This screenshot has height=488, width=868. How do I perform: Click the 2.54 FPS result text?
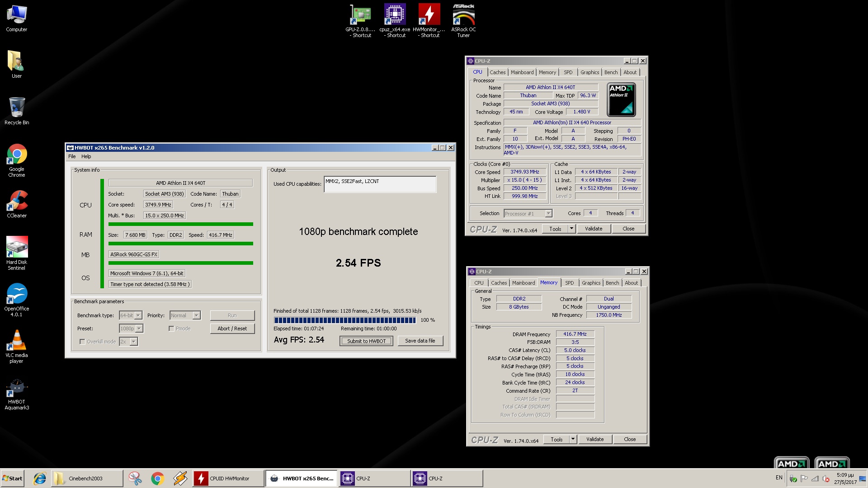358,263
